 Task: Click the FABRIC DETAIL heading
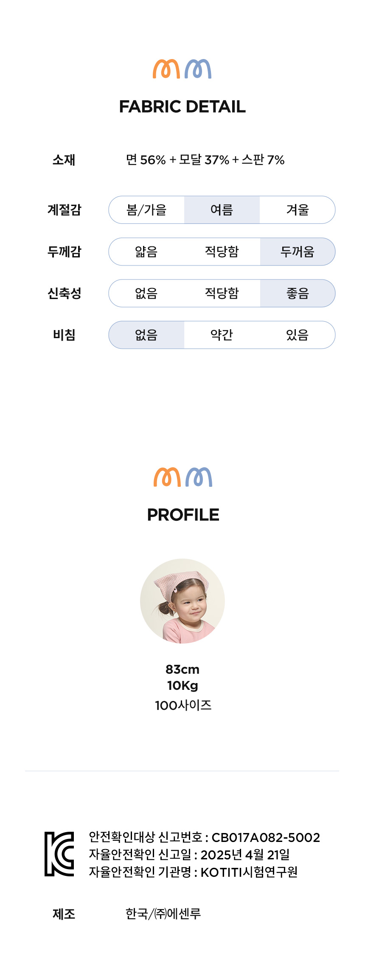coord(182,107)
